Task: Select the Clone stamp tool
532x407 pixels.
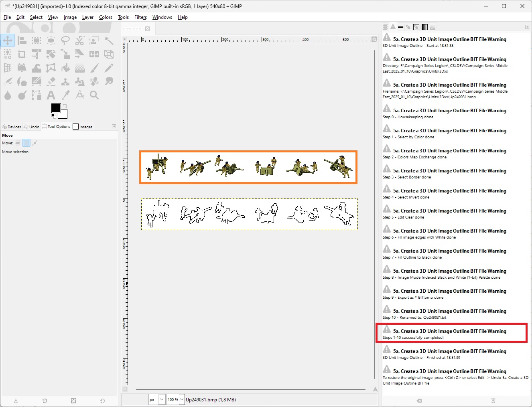Action: tap(65, 81)
